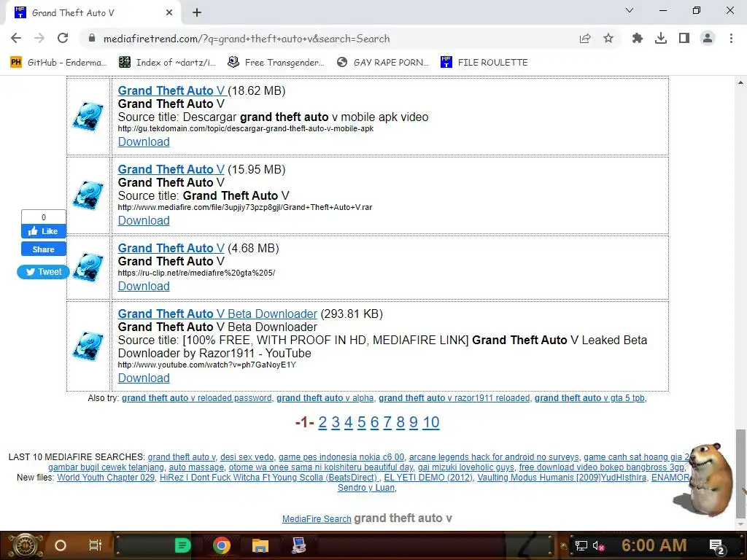Open the Chrome three-dot menu
747x560 pixels.
[731, 39]
